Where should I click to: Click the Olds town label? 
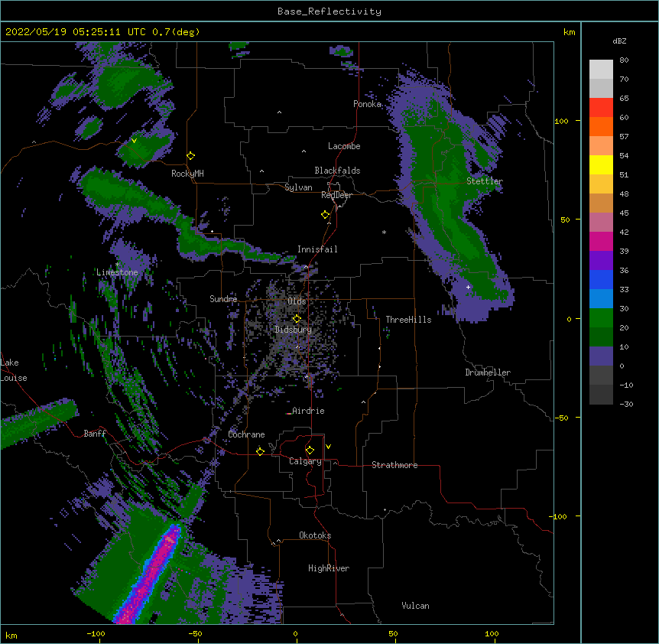click(297, 301)
